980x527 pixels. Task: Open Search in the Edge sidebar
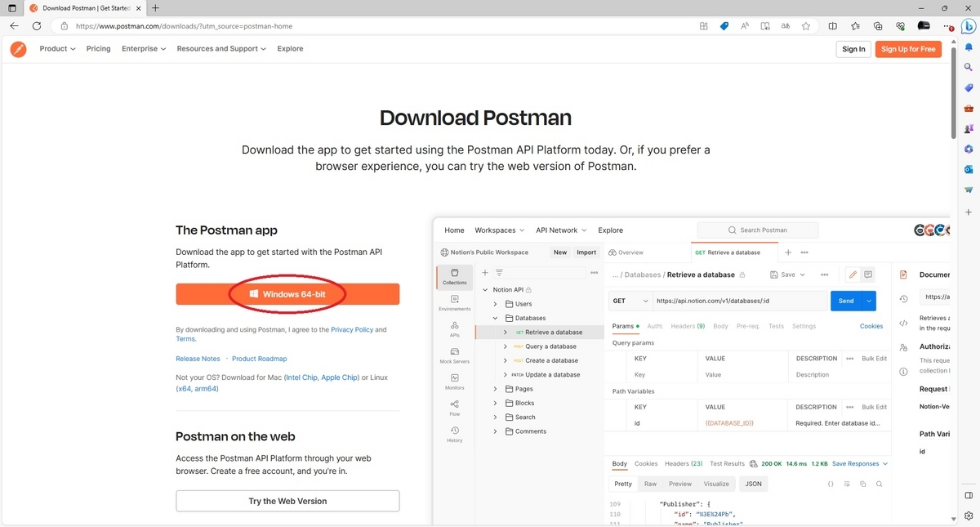(969, 68)
